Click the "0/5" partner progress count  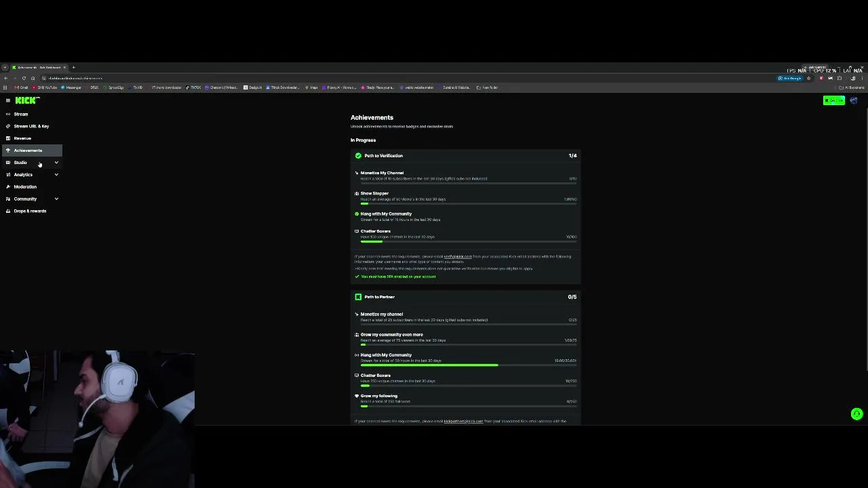tap(572, 297)
